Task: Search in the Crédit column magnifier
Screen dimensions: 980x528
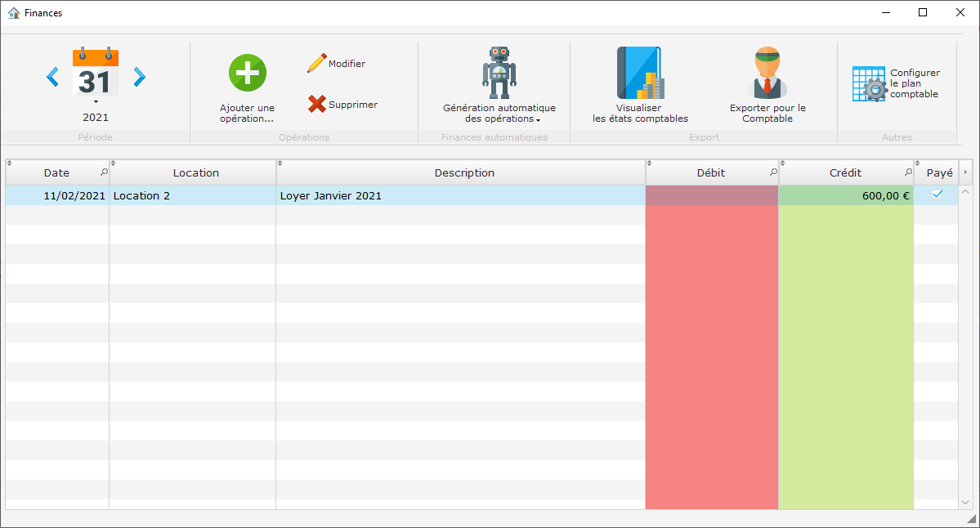Action: click(908, 172)
